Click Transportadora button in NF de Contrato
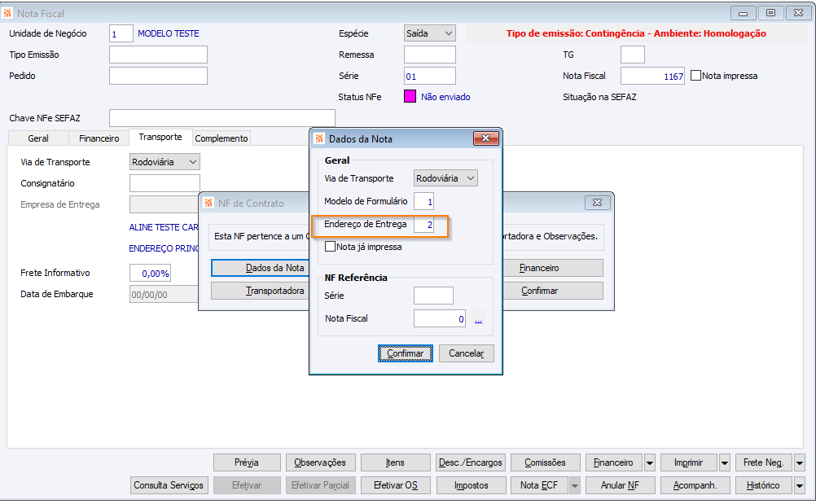The width and height of the screenshot is (816, 504). point(261,291)
